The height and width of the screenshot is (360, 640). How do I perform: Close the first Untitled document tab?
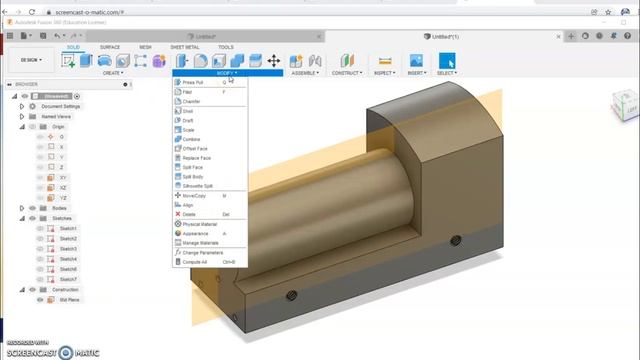[x=319, y=37]
